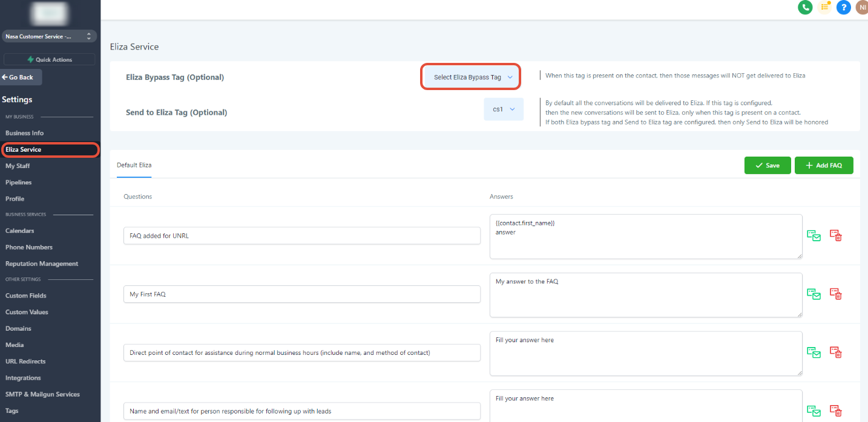This screenshot has height=422, width=868.
Task: Go to Integrations settings
Action: (x=23, y=378)
